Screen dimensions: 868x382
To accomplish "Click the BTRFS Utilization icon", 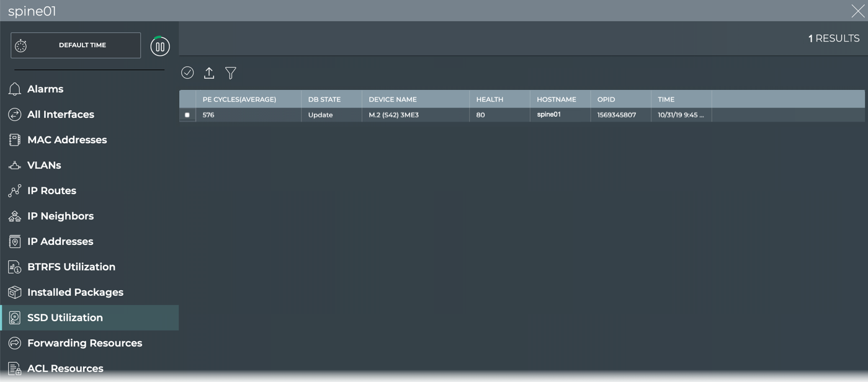I will [x=15, y=267].
